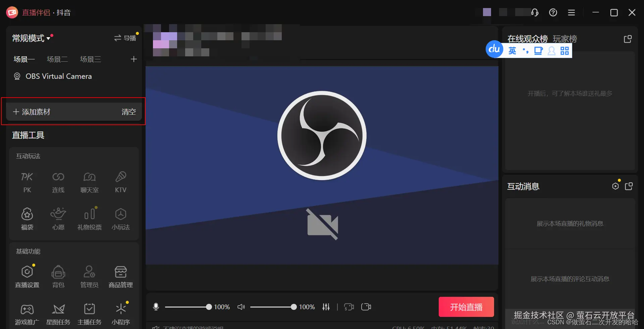
Task: Switch to the 场景二 scene tab
Action: point(57,59)
